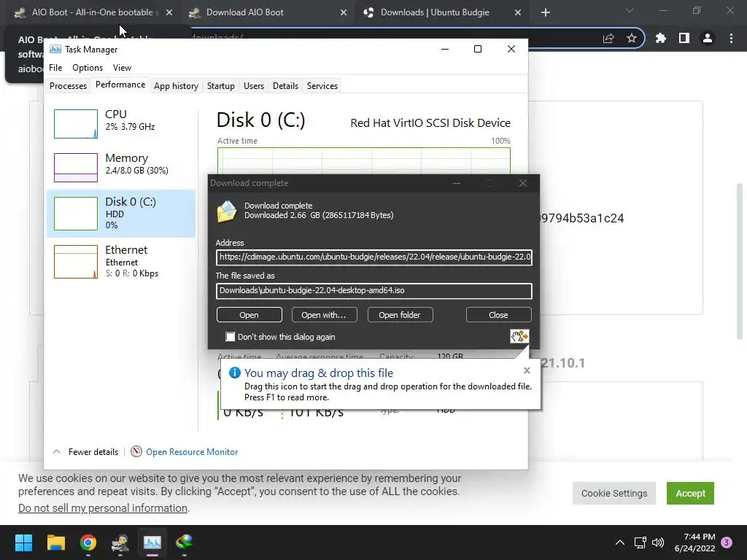Open the Chrome three-dot menu
Viewport: 747px width, 560px height.
(731, 38)
